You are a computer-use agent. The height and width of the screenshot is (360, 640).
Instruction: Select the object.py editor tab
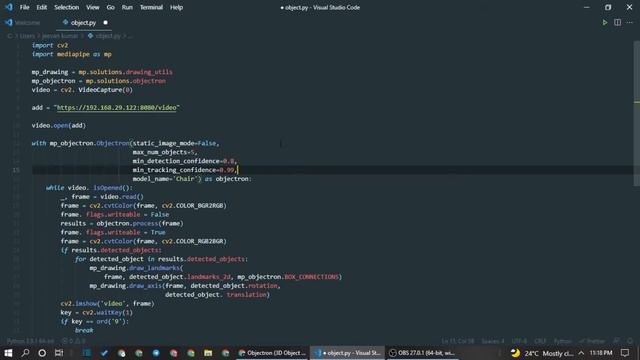pyautogui.click(x=83, y=23)
